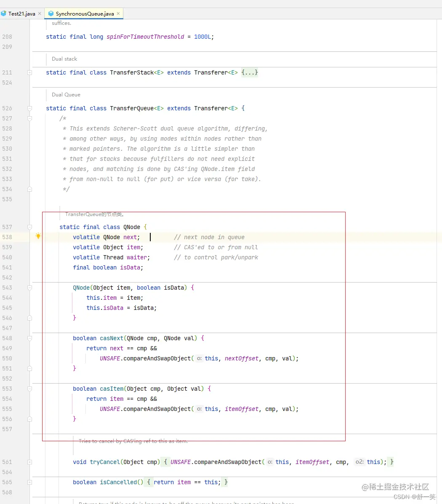
Task: Click fold end marker at line 551
Action: click(x=29, y=368)
